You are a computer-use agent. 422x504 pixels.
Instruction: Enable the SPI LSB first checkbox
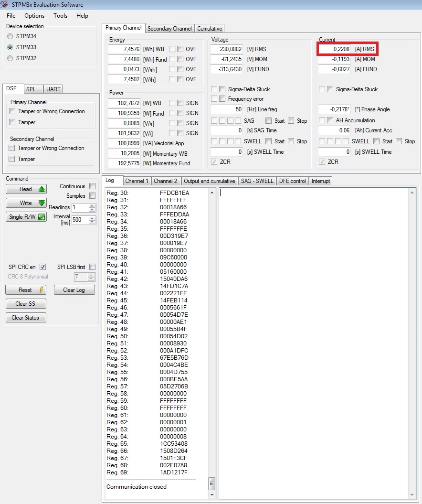(x=93, y=267)
